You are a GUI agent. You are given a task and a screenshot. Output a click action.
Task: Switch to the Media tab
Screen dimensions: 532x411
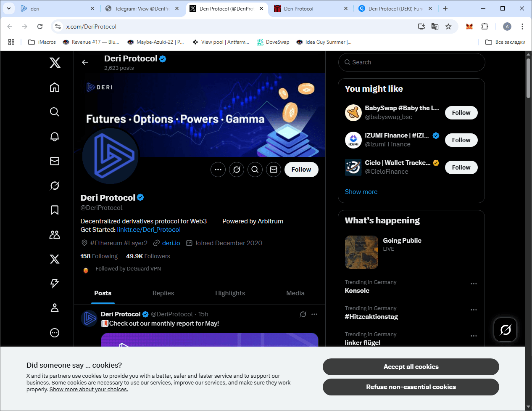[x=295, y=293]
